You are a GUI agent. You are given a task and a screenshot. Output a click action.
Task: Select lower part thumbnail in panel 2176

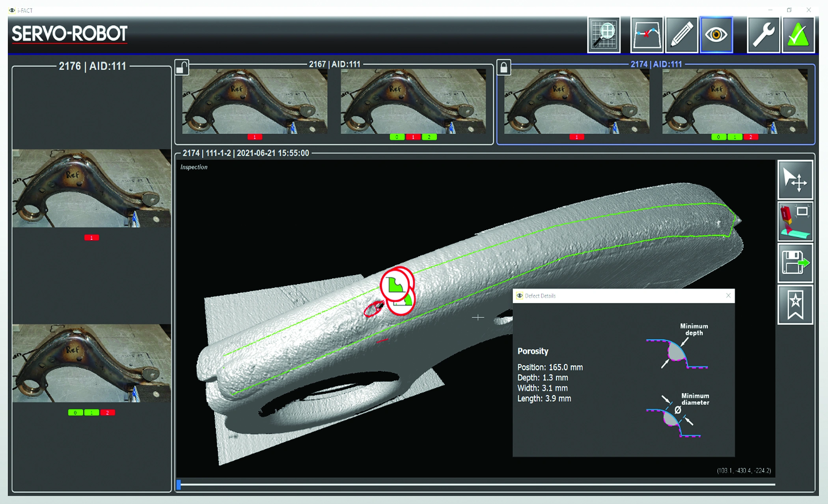[x=91, y=363]
